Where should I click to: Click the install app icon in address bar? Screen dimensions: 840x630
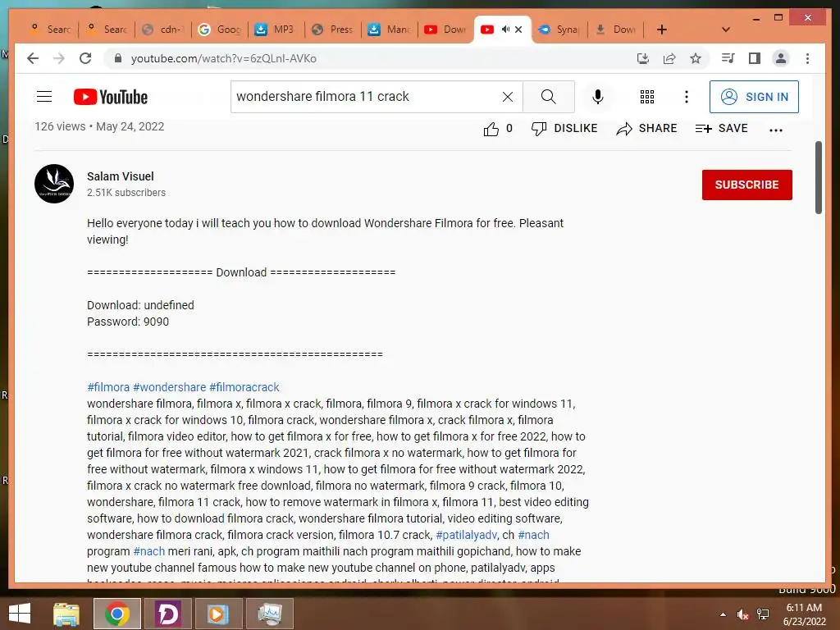point(643,58)
